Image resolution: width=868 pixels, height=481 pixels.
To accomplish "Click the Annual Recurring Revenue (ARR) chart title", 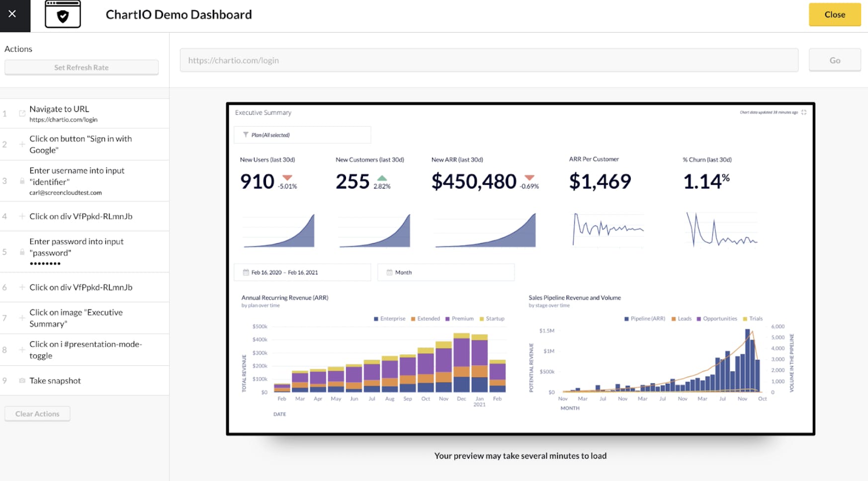I will [285, 298].
